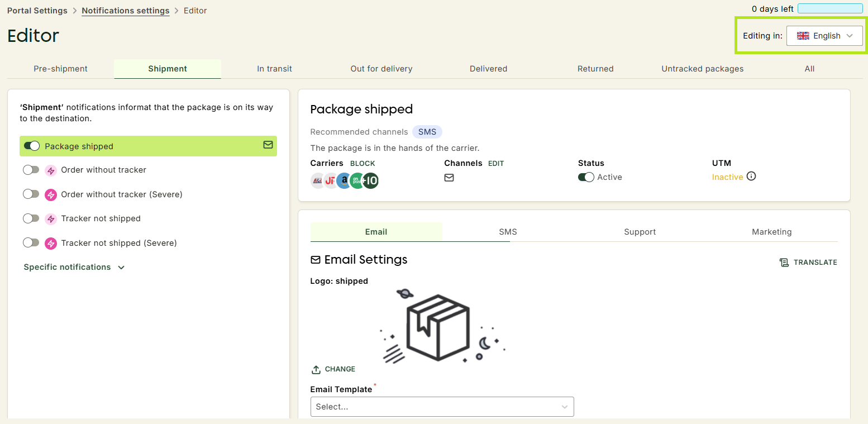Disable the Package shipped notification toggle
The width and height of the screenshot is (868, 424).
click(32, 146)
